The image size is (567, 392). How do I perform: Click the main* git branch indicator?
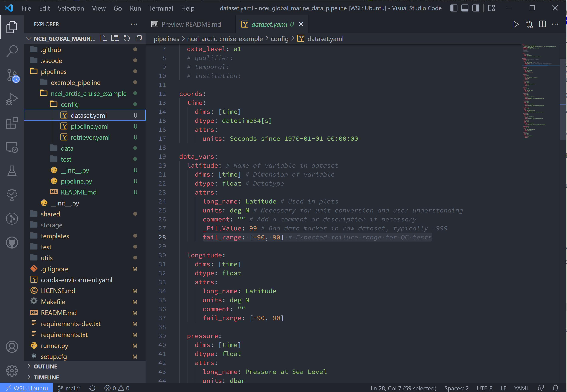tap(69, 388)
